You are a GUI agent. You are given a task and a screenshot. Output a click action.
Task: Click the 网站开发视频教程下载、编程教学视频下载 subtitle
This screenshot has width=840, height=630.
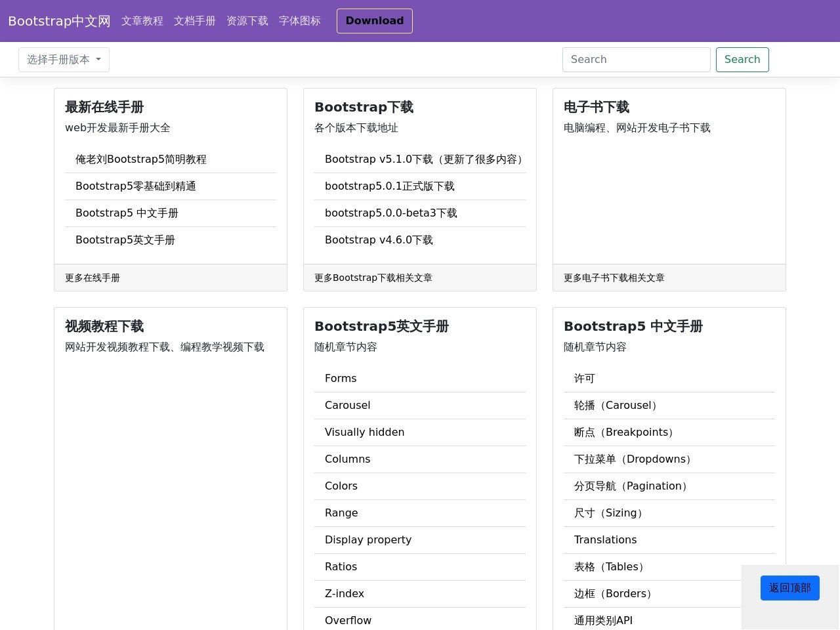click(x=165, y=347)
